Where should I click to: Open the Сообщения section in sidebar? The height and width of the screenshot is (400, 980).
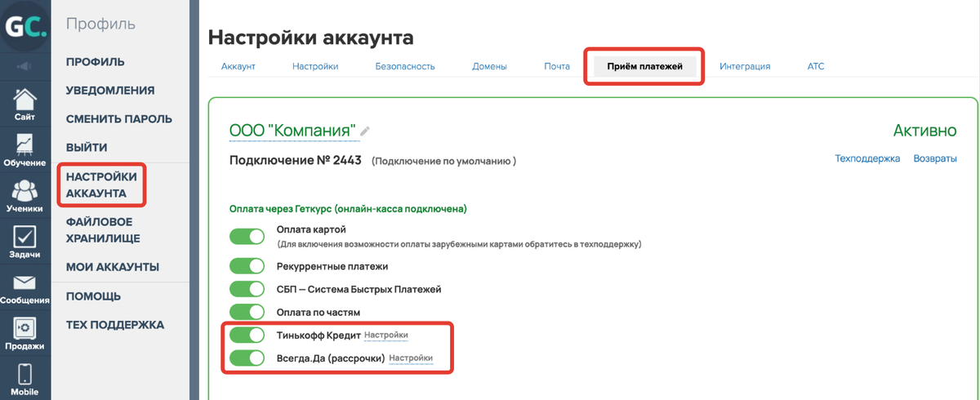point(24,289)
